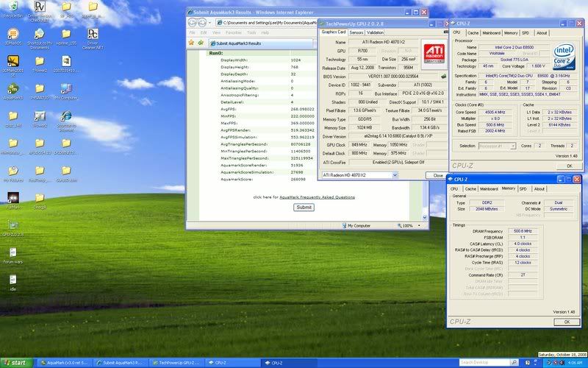Click the ATI Radeon logo in GPU-Z

(x=434, y=53)
